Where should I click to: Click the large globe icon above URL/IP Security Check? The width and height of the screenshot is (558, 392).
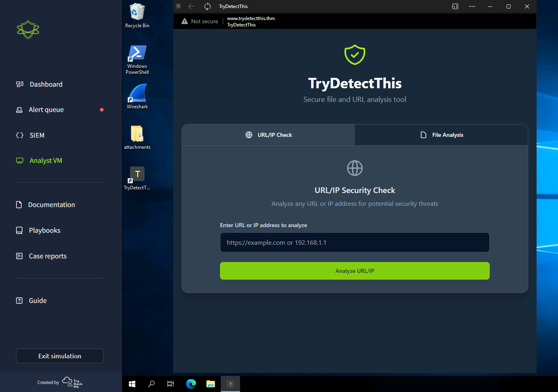[x=355, y=168]
